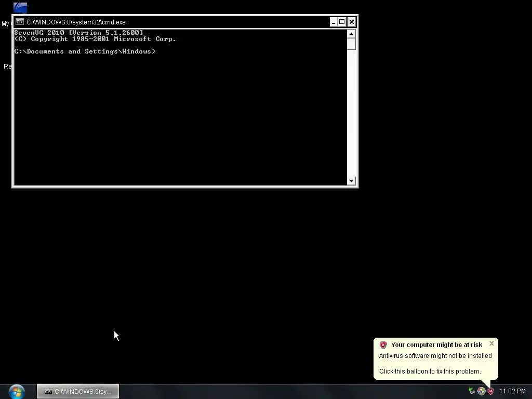Click the 'SevenVG 2010 [Version 5.1.2600]' line
The image size is (532, 399).
click(x=79, y=33)
